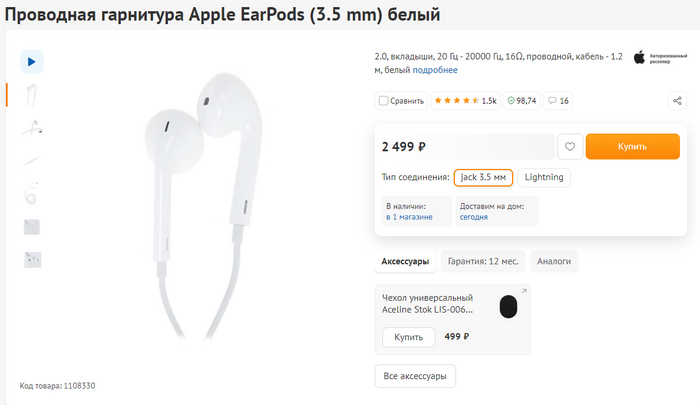Expand the Все аксессуары list
This screenshot has height=405, width=700.
pos(415,376)
